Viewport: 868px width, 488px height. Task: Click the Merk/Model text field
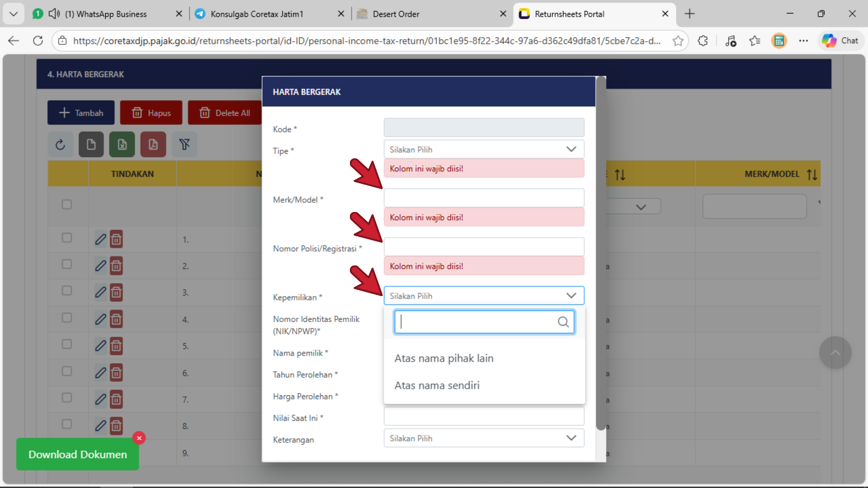[x=483, y=198]
